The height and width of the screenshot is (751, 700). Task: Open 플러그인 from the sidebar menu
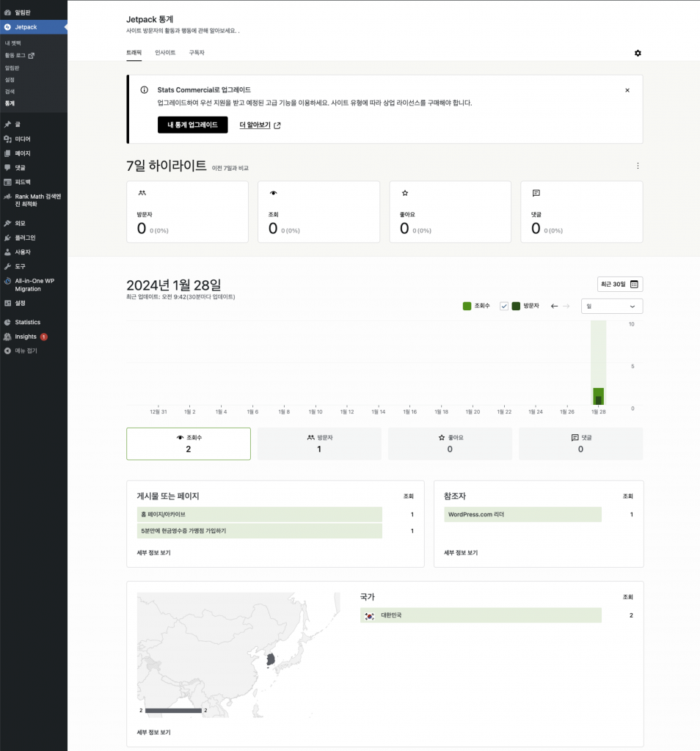25,238
